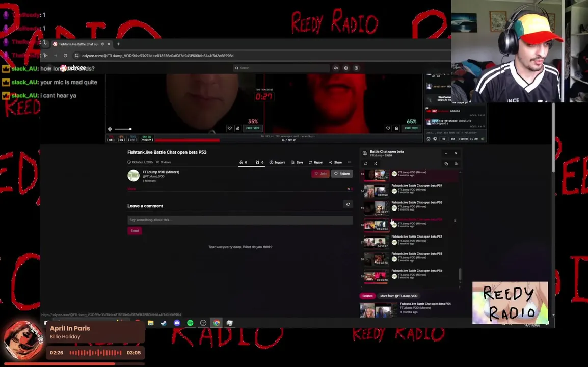Open options menu for hovered P56 item

455,221
